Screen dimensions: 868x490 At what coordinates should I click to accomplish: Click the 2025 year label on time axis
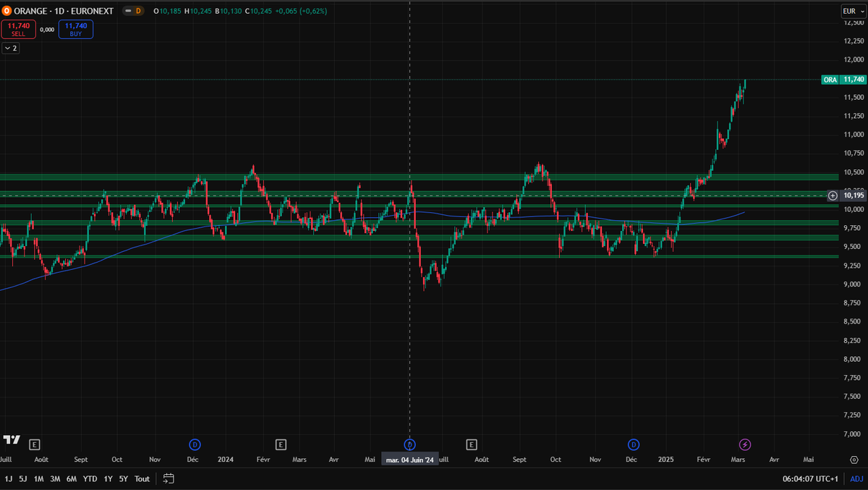coord(667,460)
